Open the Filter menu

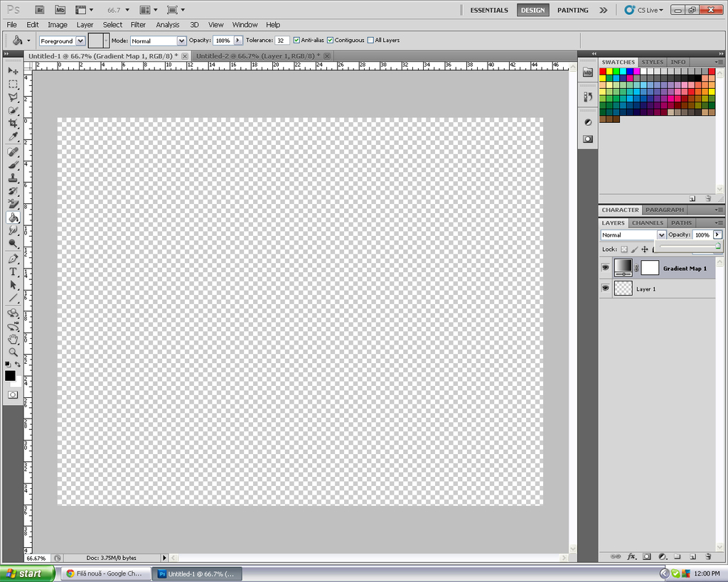click(138, 25)
